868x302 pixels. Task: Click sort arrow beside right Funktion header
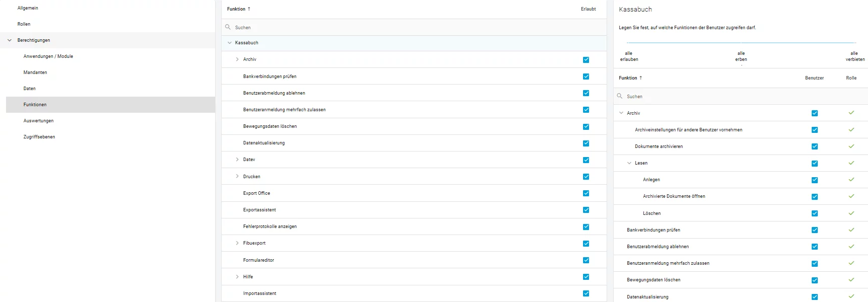coord(641,78)
